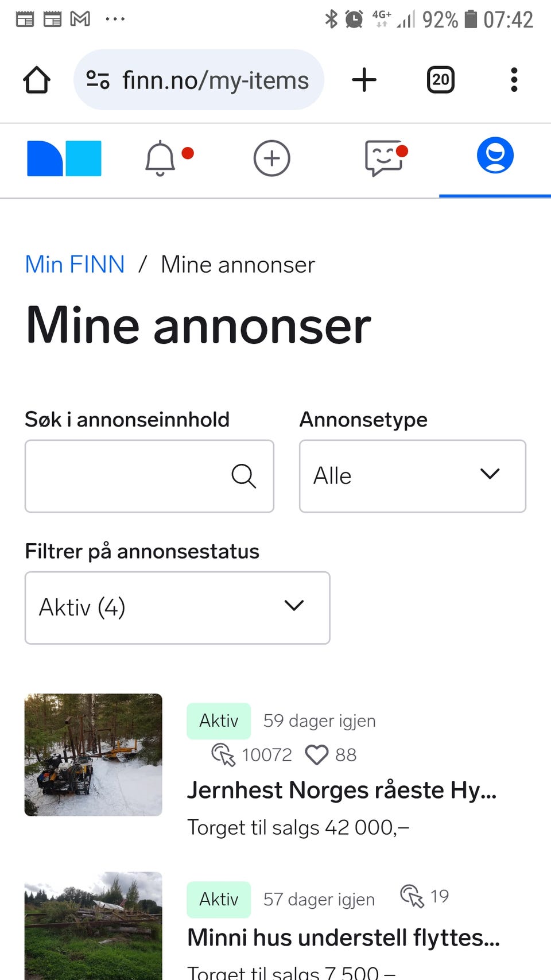Open notifications bell icon
The image size is (551, 980).
click(x=160, y=158)
